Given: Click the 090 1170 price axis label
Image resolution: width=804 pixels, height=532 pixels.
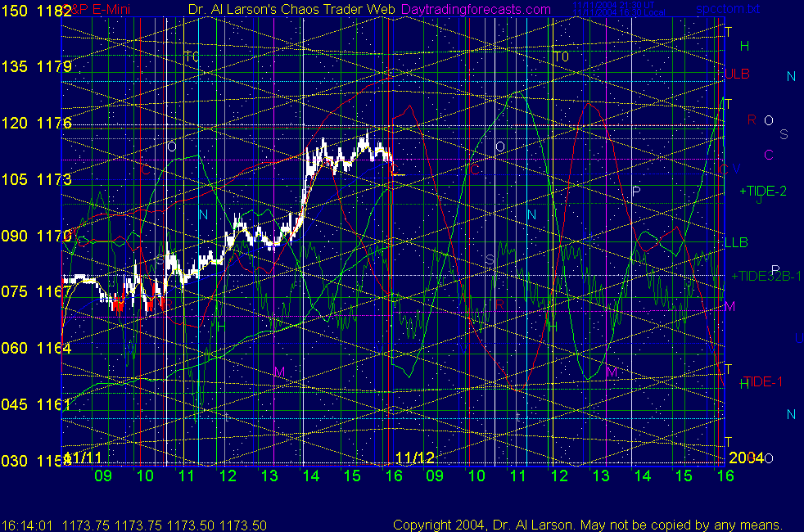Looking at the screenshot, I should click(x=36, y=236).
